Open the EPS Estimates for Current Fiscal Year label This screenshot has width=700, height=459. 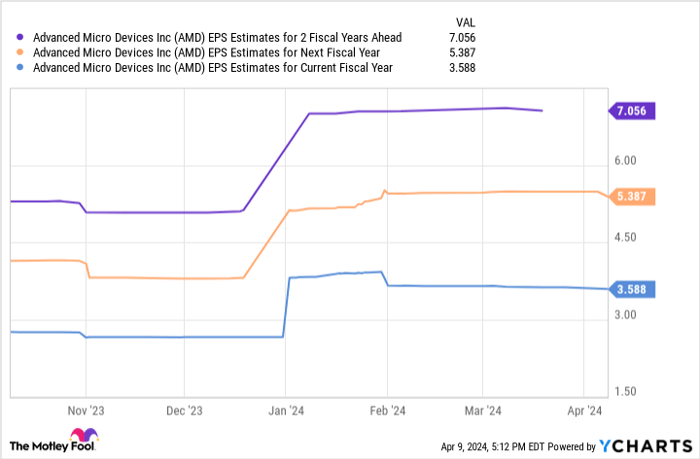point(212,67)
